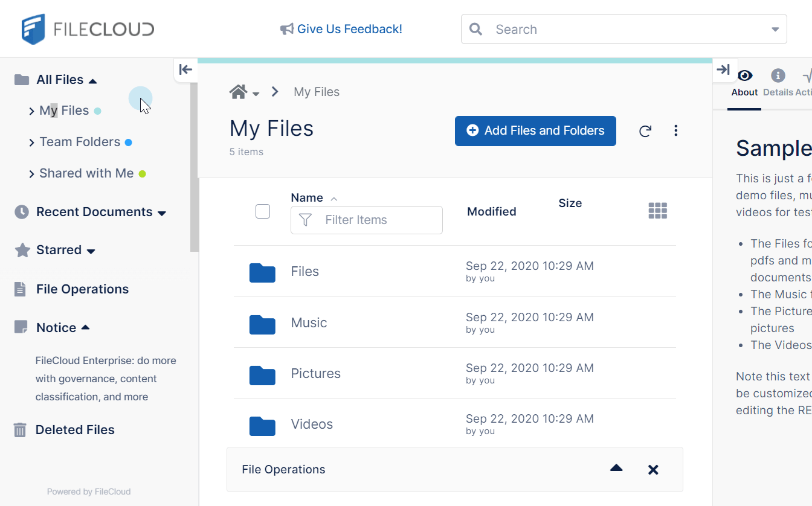
Task: Select the About tab
Action: [x=744, y=82]
